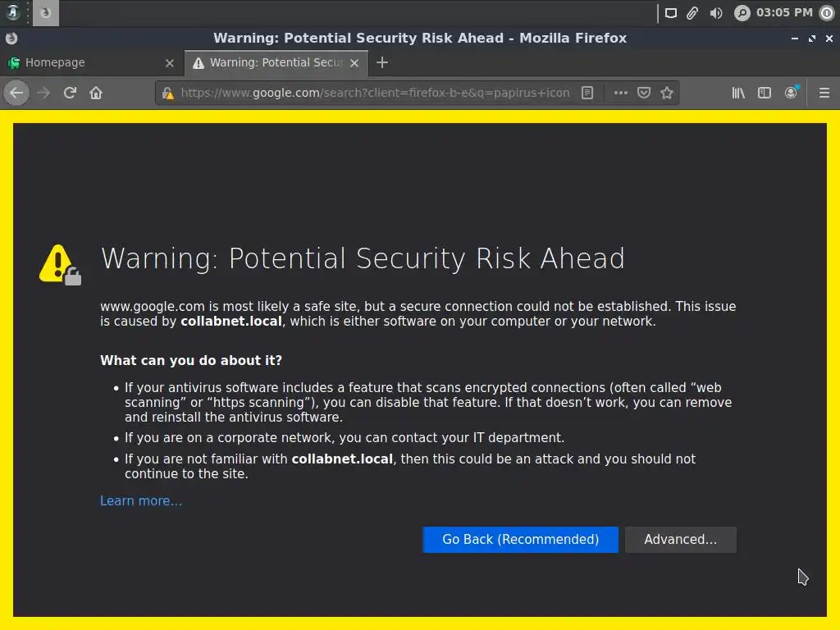
Task: Open the Library menu
Action: [738, 93]
